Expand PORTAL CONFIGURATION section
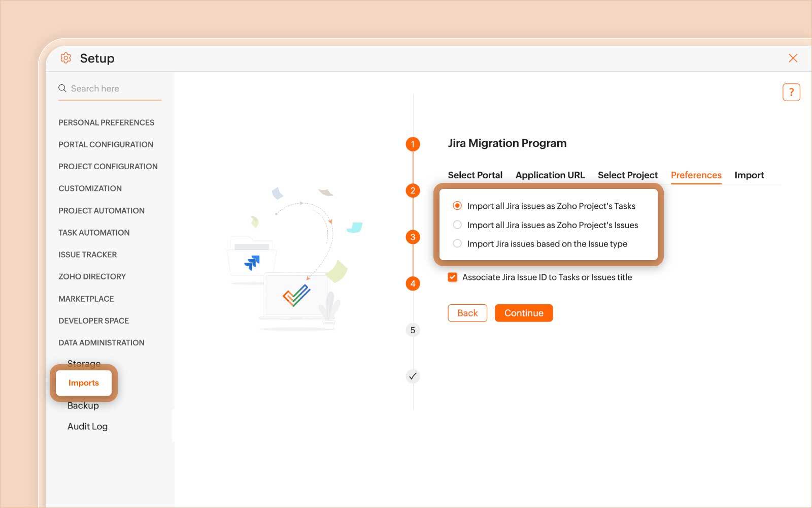The height and width of the screenshot is (508, 812). 106,144
